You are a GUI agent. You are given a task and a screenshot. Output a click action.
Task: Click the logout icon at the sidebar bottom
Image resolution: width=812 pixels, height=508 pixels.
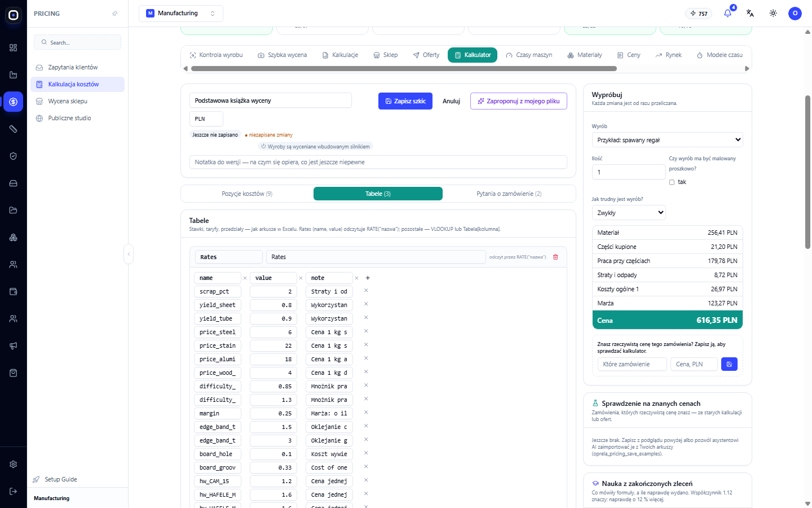click(x=14, y=492)
